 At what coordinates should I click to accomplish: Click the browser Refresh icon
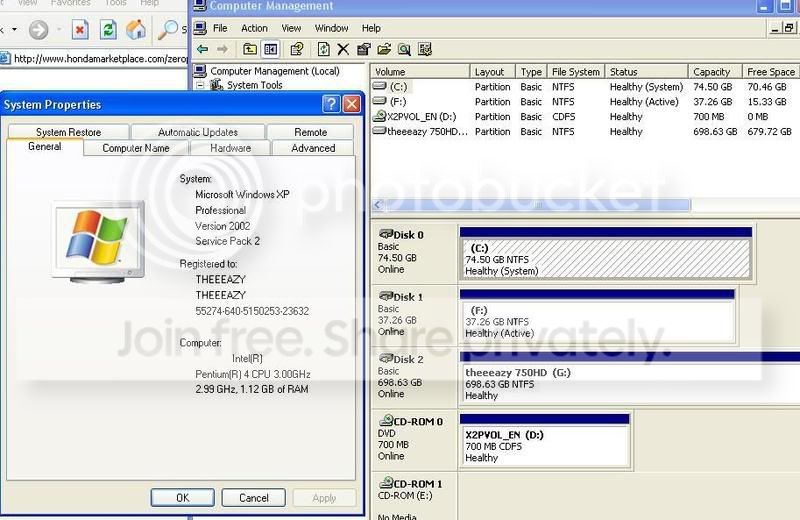coord(108,30)
